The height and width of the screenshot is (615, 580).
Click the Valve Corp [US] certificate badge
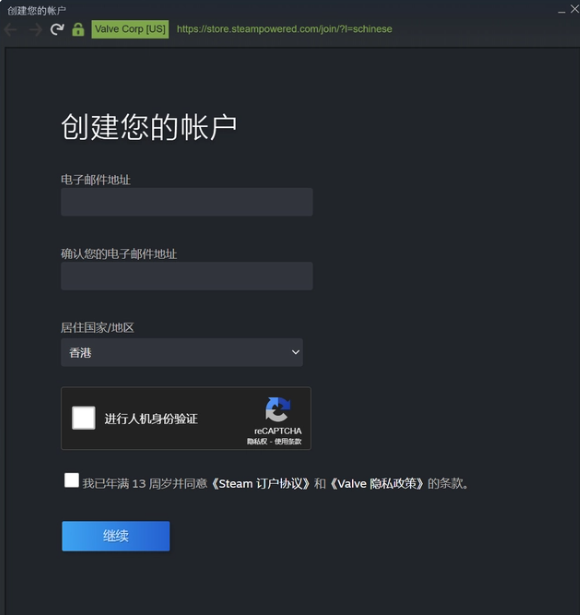[130, 29]
